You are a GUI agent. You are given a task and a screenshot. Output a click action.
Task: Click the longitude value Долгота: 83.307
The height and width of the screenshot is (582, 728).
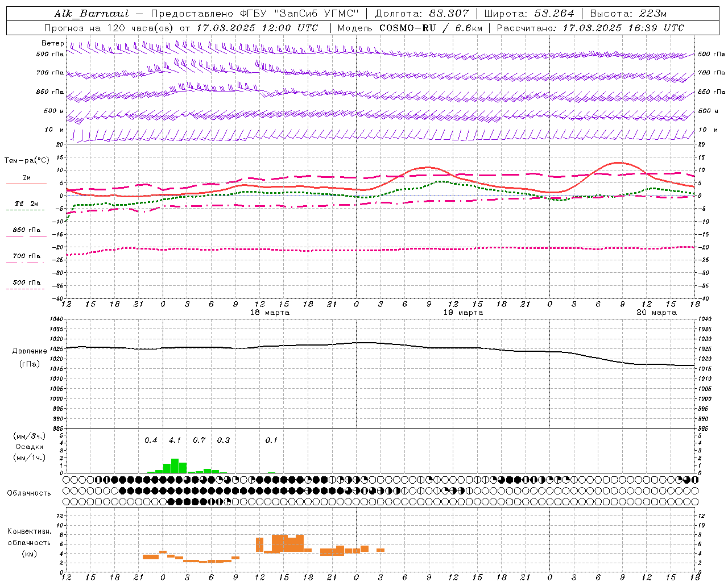[x=422, y=14]
